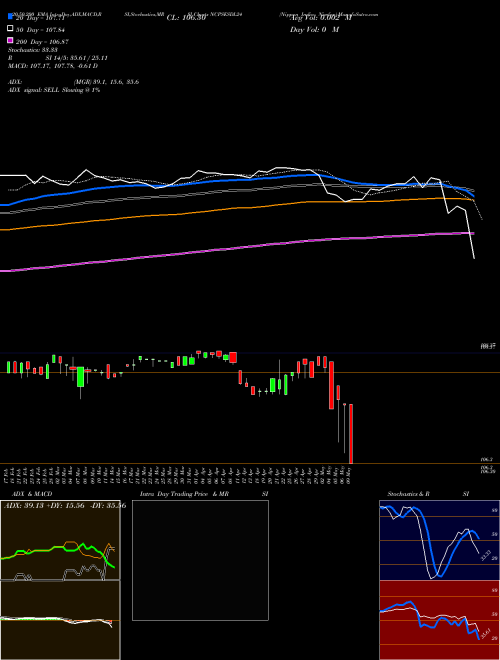500x660 pixels.
Task: Click the blue 20 Day EMA legend swatch
Action: (x=11, y=17)
